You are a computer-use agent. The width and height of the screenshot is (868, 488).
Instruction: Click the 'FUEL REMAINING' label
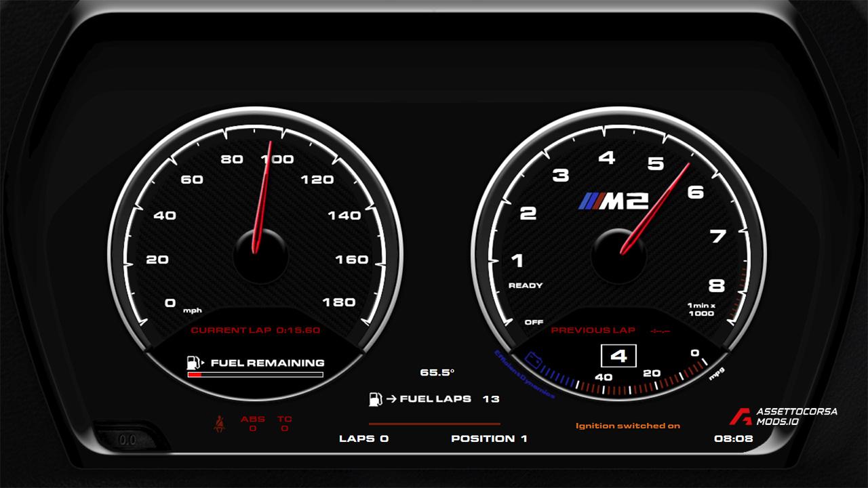click(x=268, y=363)
